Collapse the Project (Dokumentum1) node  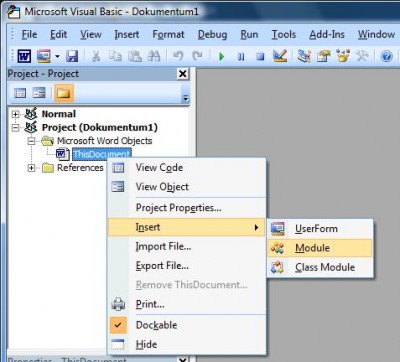(x=15, y=128)
